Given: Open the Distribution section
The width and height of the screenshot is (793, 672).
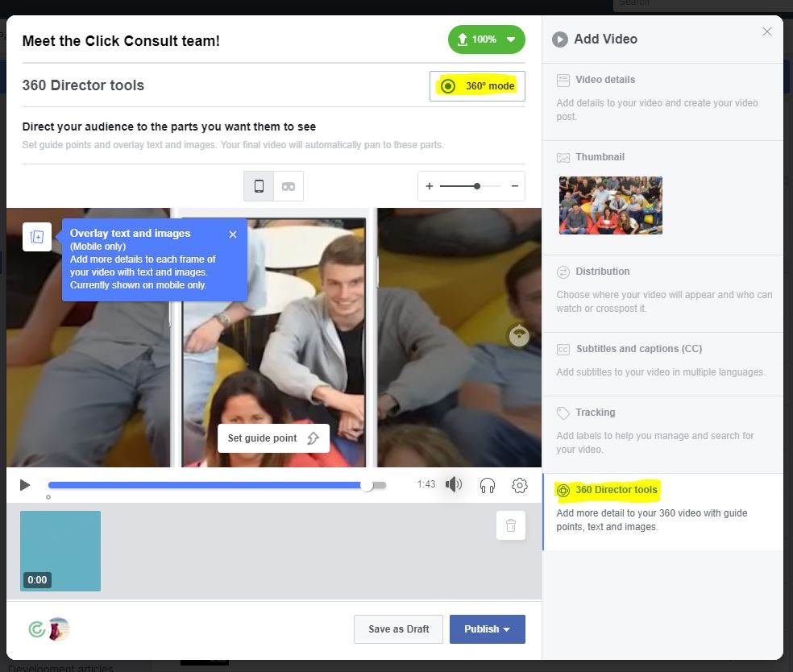Looking at the screenshot, I should [662, 294].
